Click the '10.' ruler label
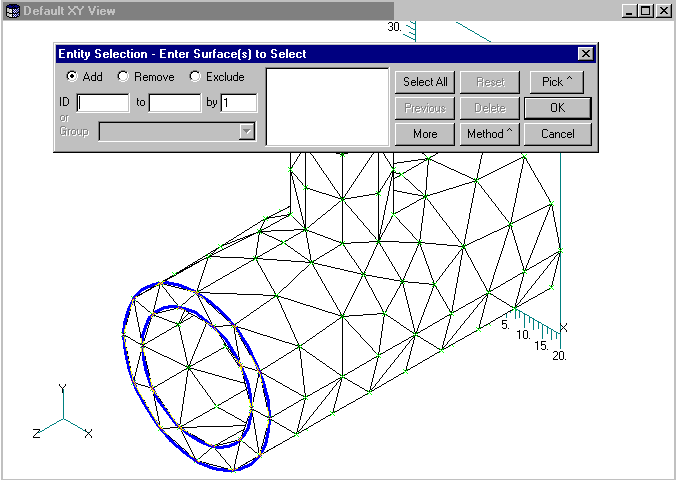The height and width of the screenshot is (480, 676). pyautogui.click(x=523, y=335)
